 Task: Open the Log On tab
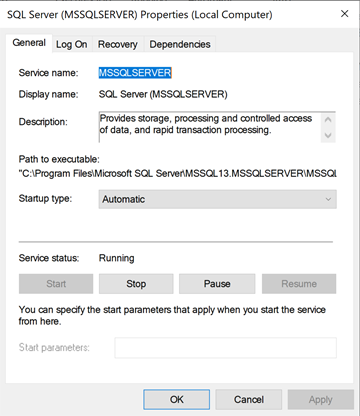[x=72, y=44]
